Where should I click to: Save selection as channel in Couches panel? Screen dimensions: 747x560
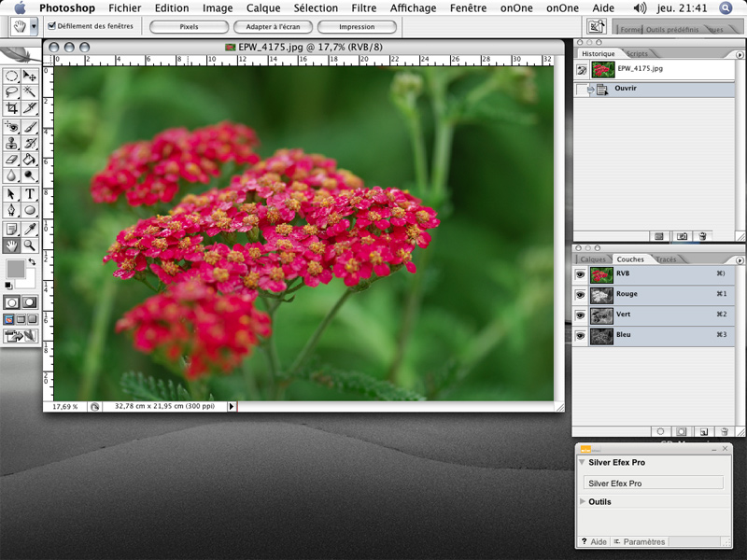[x=682, y=432]
